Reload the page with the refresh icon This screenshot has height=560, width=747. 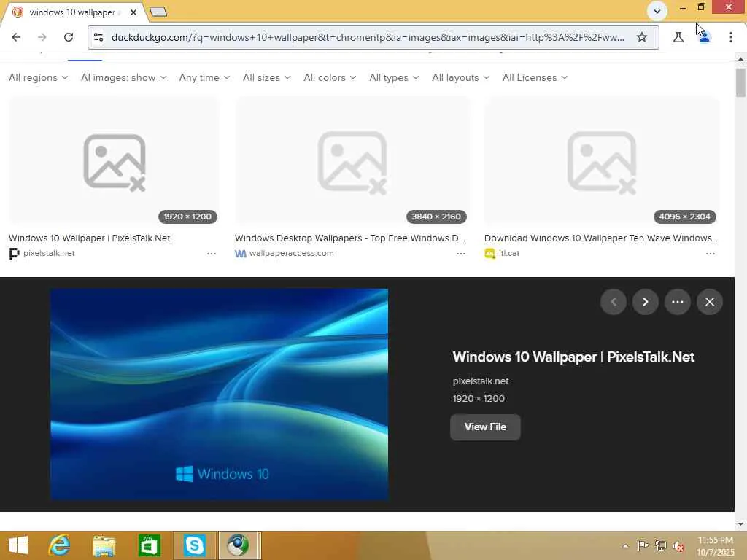point(69,37)
